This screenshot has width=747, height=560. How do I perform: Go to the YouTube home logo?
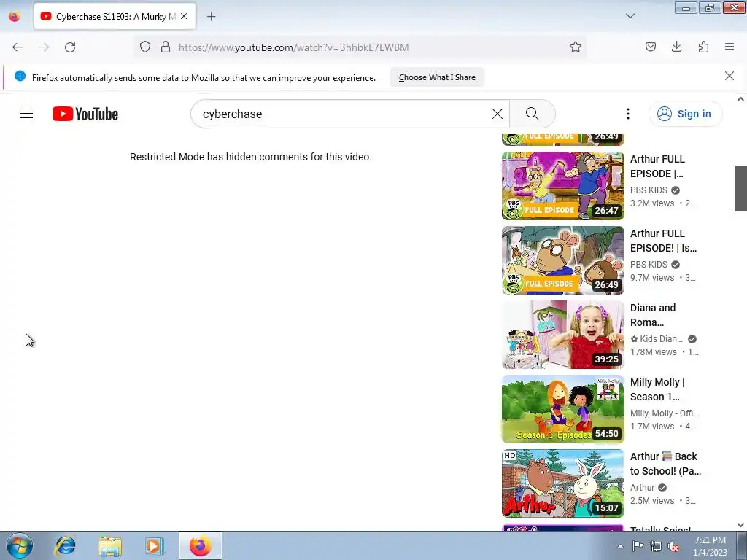coord(85,114)
